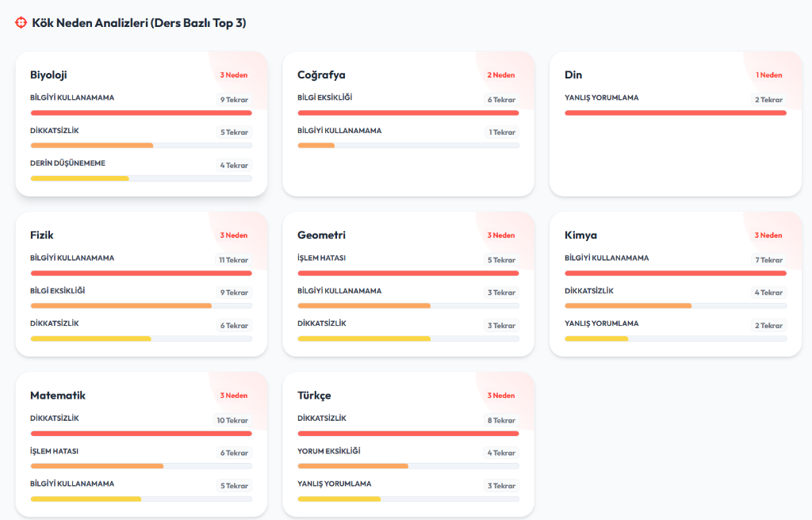812x520 pixels.
Task: Click the '11 Tekrar' count in Fizik
Action: tap(234, 260)
